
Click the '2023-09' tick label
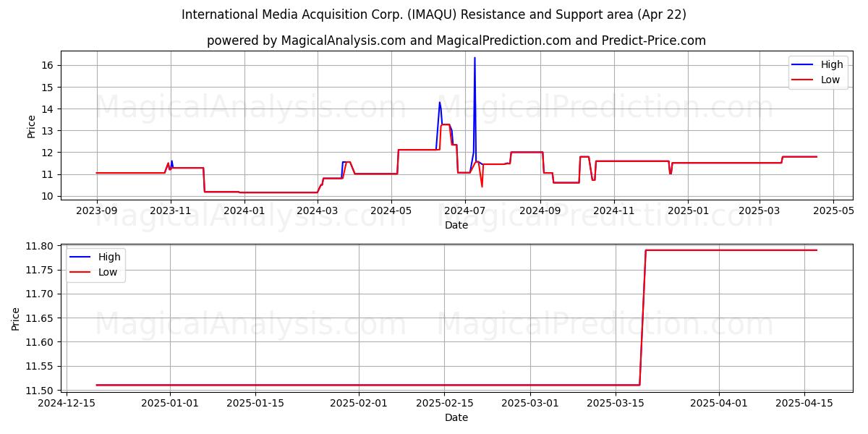97,210
